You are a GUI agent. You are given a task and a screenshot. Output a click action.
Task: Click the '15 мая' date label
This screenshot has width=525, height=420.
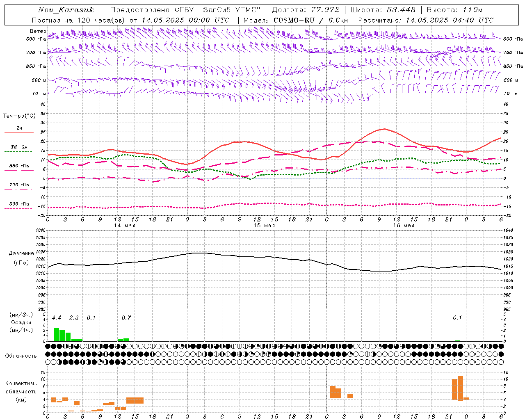264,226
